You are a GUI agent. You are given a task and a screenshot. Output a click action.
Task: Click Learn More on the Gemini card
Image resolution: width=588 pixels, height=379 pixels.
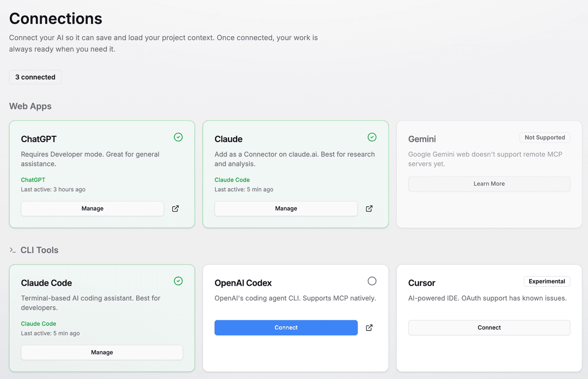pyautogui.click(x=489, y=183)
